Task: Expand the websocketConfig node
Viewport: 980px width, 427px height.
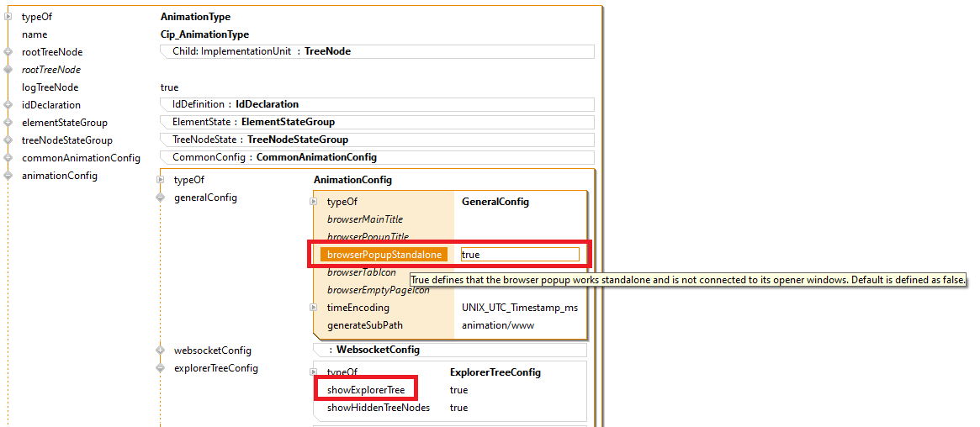Action: pos(160,351)
